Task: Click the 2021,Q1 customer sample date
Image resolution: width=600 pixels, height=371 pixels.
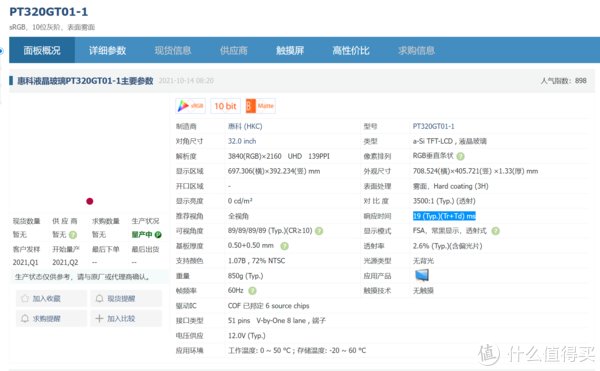Action: [x=25, y=262]
